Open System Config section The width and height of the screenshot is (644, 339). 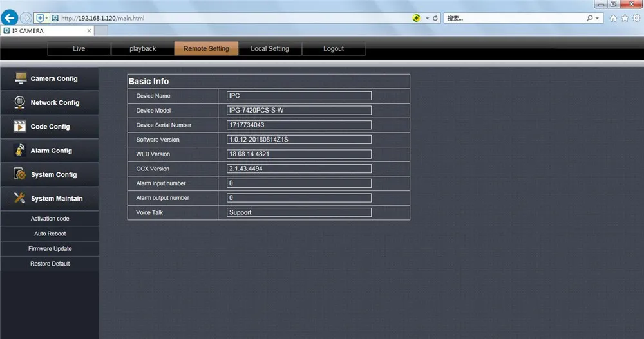(x=50, y=174)
